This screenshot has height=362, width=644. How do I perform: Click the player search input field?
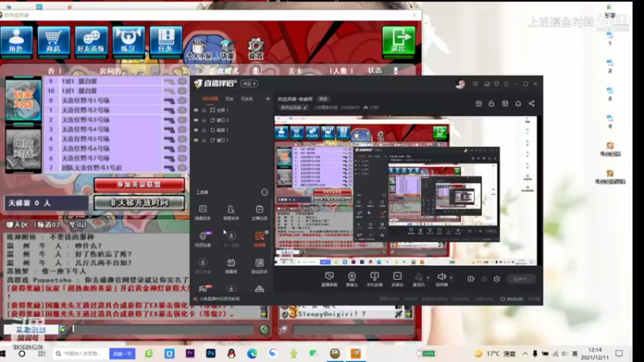pyautogui.click(x=353, y=329)
